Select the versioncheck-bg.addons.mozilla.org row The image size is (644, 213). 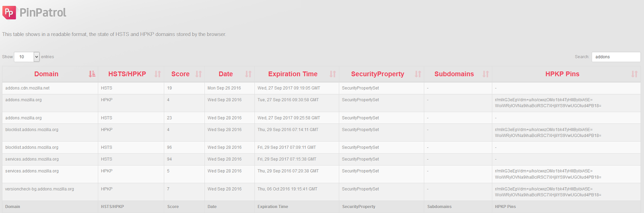click(x=39, y=189)
